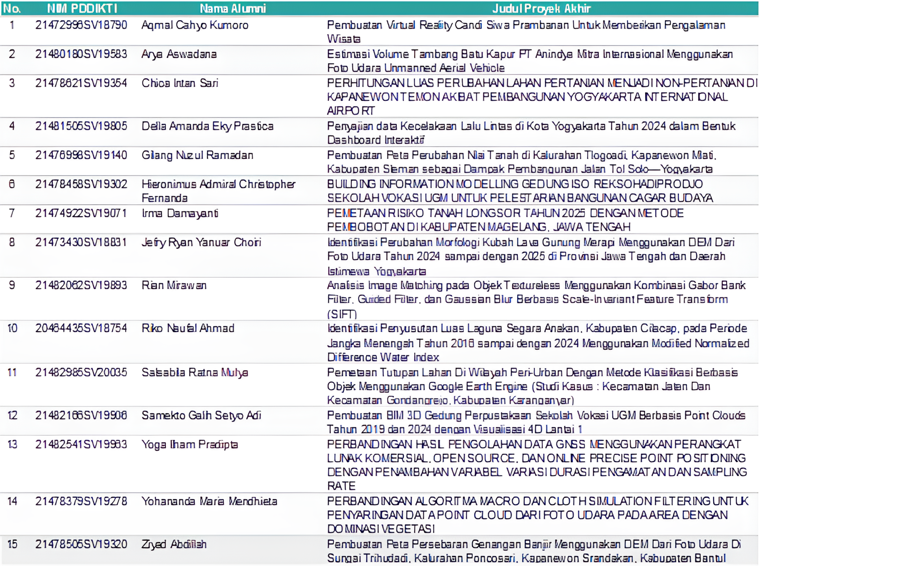The image size is (924, 566).
Task: Click NIM 21480180SV19583
Action: click(81, 54)
